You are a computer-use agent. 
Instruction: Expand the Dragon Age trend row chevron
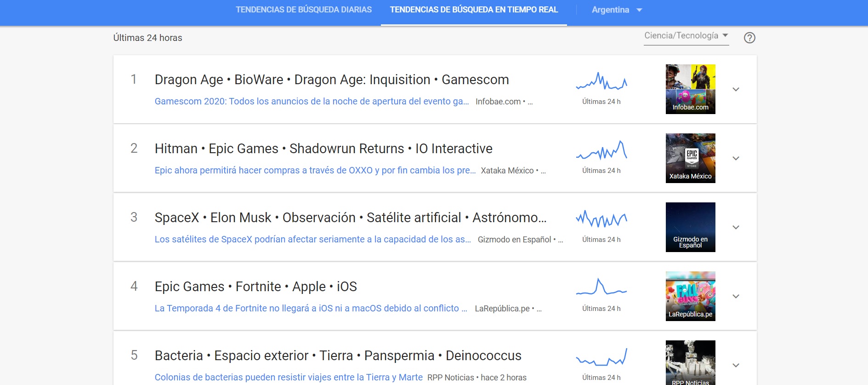736,89
